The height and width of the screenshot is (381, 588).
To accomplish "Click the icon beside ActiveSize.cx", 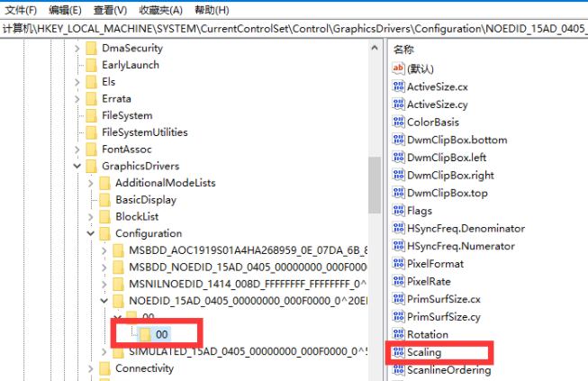I will 399,87.
